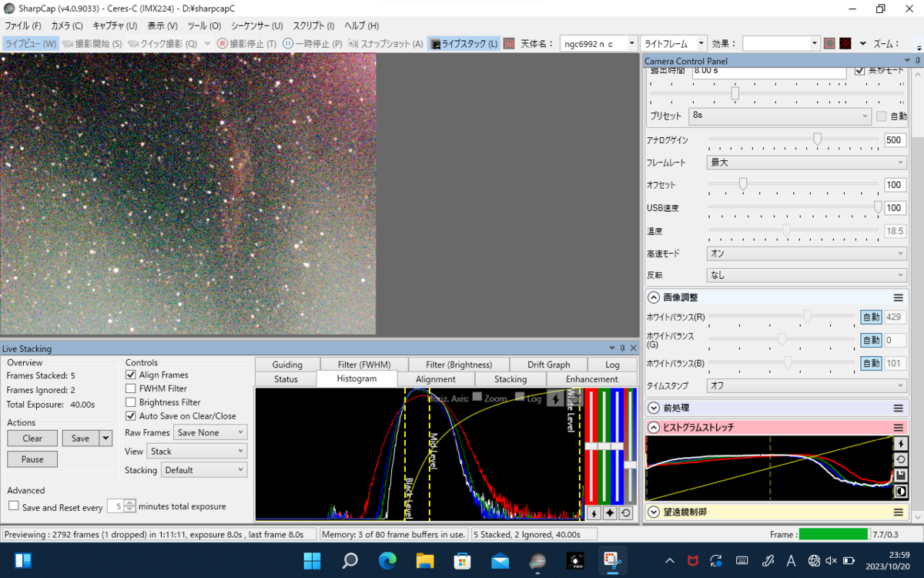Screen dimensions: 924x578
Task: Switch to the Drift Graph tab
Action: (548, 365)
